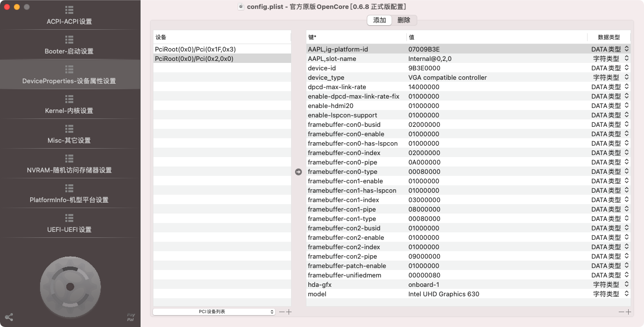Switch to the 添加 tab

[380, 20]
